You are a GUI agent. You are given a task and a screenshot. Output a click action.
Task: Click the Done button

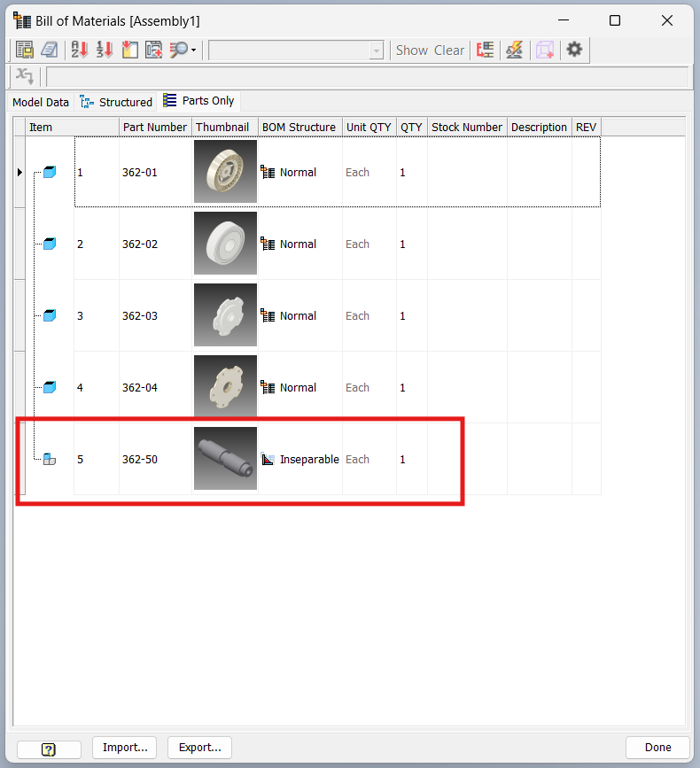point(657,748)
